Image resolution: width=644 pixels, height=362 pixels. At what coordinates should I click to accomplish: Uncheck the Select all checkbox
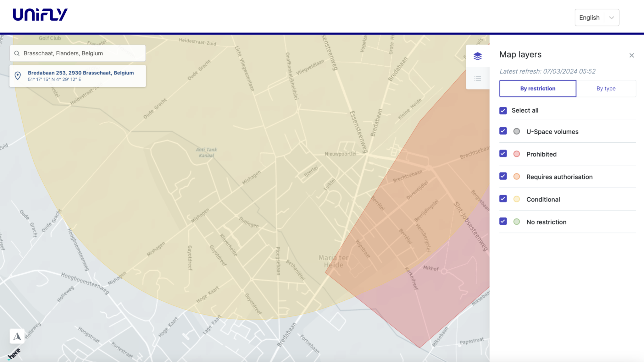pos(503,111)
